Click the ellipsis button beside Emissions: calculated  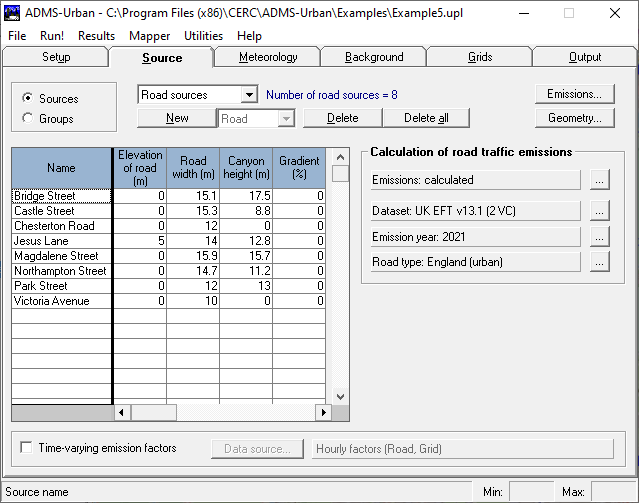[599, 180]
